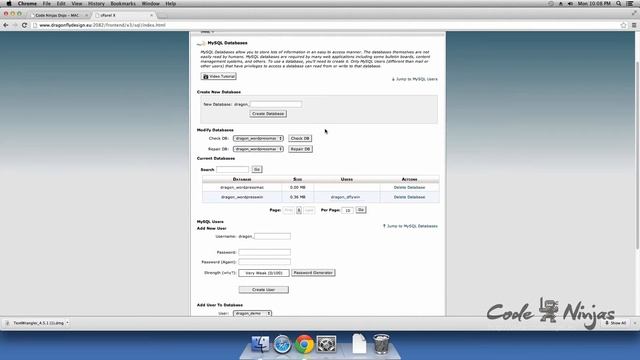Open the Chrome hamburger menu
This screenshot has width=640, height=360.
(x=634, y=25)
